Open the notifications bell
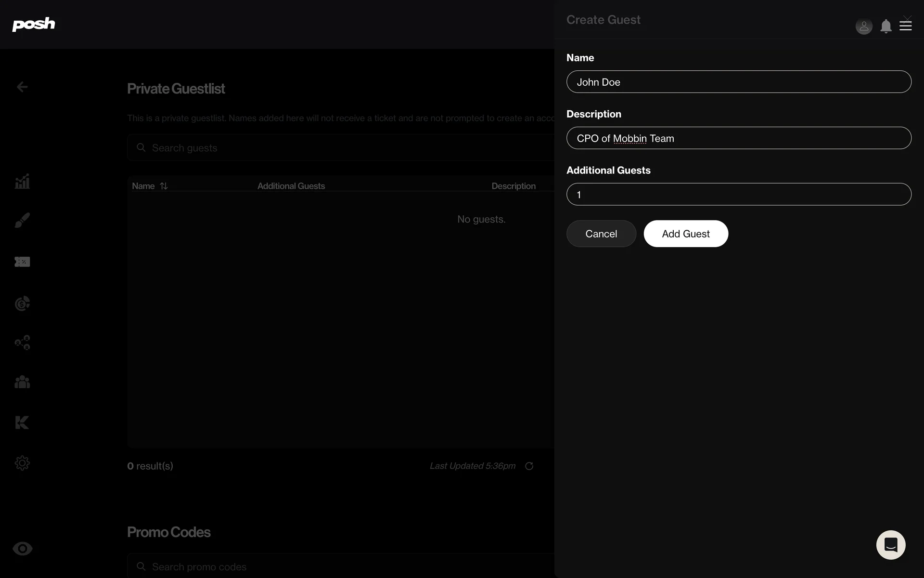924x578 pixels. pyautogui.click(x=885, y=26)
